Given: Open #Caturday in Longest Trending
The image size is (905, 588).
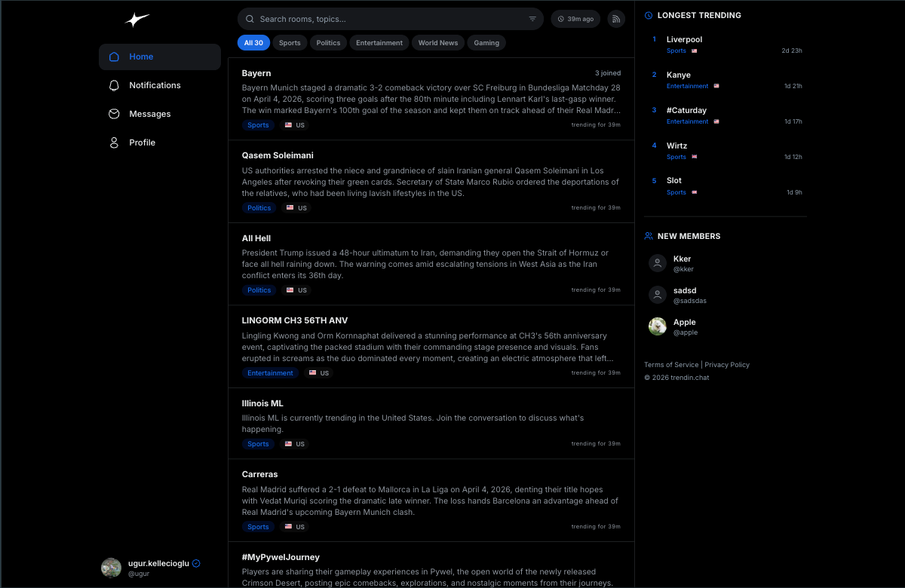Looking at the screenshot, I should 686,110.
